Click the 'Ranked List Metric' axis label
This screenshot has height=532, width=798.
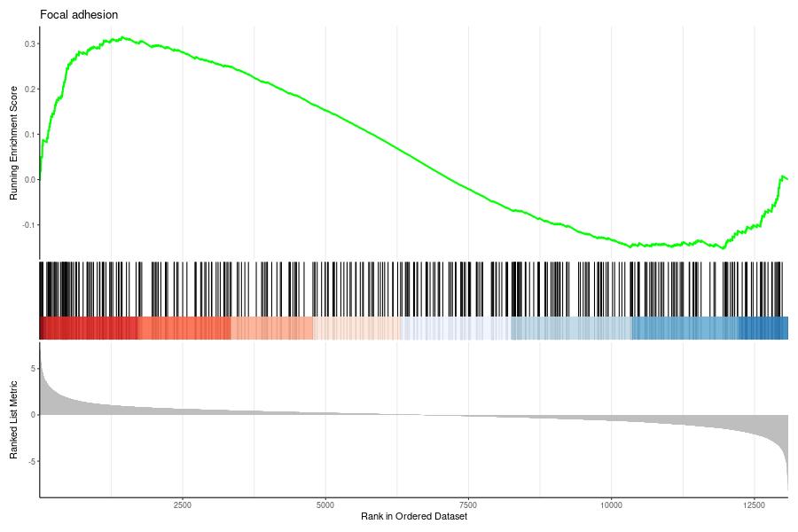pyautogui.click(x=13, y=420)
